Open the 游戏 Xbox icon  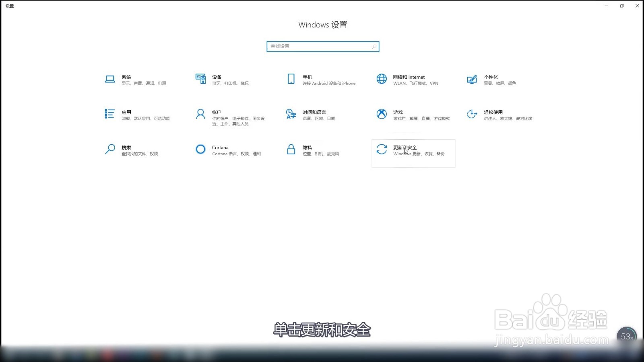pyautogui.click(x=382, y=114)
